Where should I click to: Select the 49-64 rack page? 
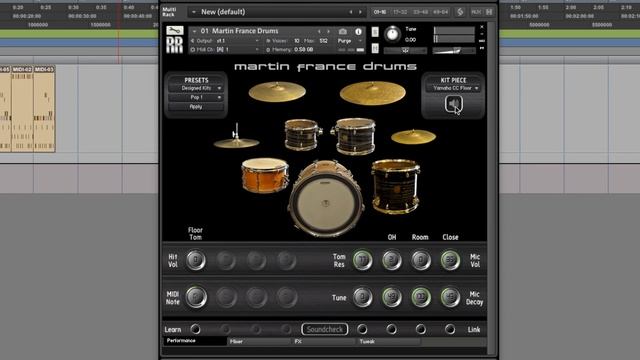point(440,12)
